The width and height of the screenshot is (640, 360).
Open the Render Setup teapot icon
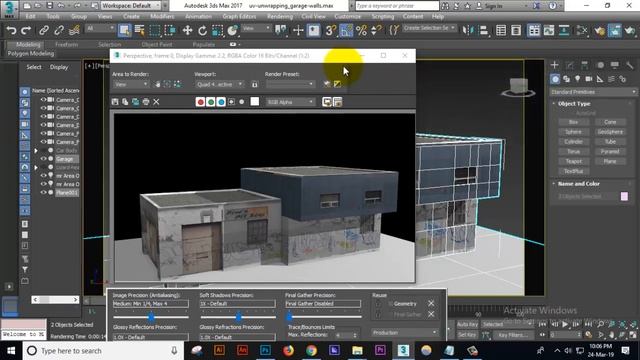[x=600, y=31]
